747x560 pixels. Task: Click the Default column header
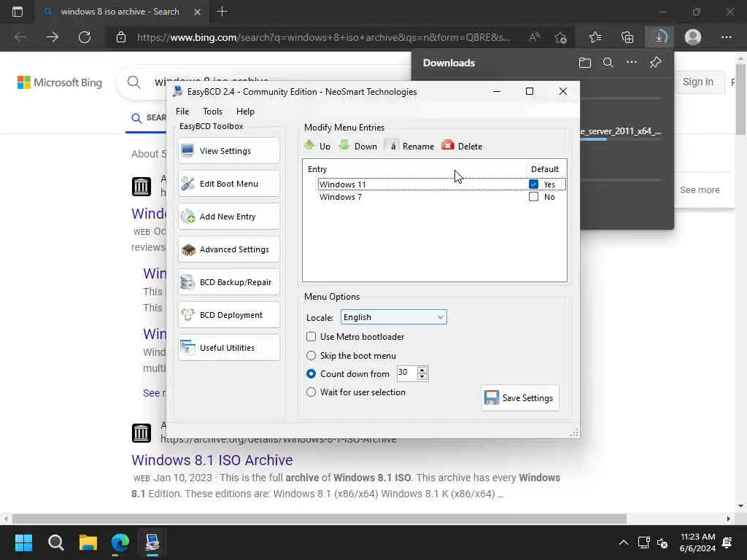[x=546, y=169]
